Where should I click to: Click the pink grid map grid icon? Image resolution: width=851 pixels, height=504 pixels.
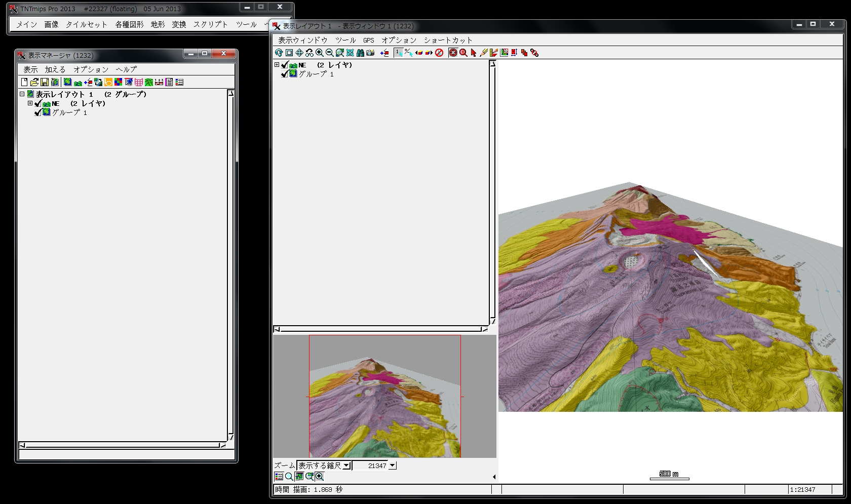click(x=139, y=82)
